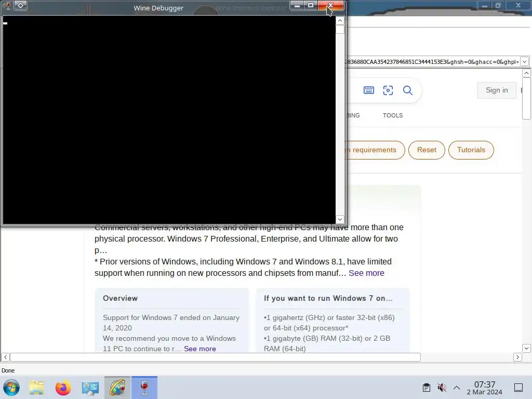Click inside the browser URL address field
This screenshot has width=532, height=399.
(432, 62)
